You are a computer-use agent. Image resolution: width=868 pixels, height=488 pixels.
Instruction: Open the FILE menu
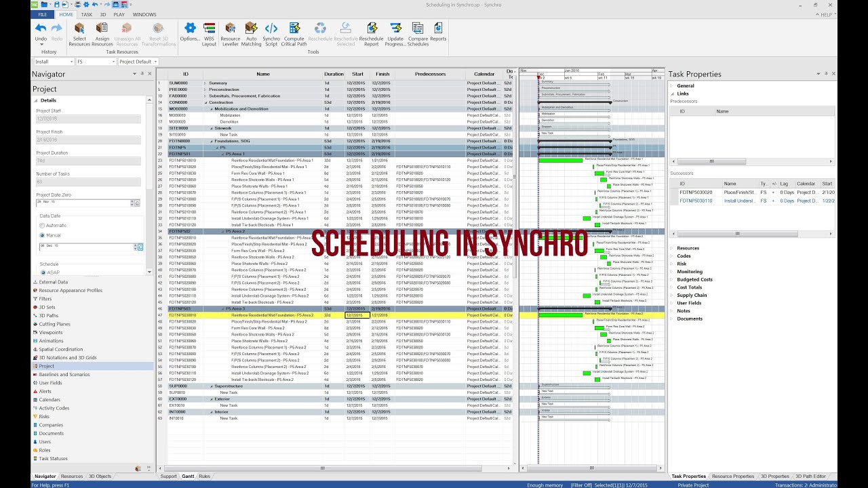(43, 14)
